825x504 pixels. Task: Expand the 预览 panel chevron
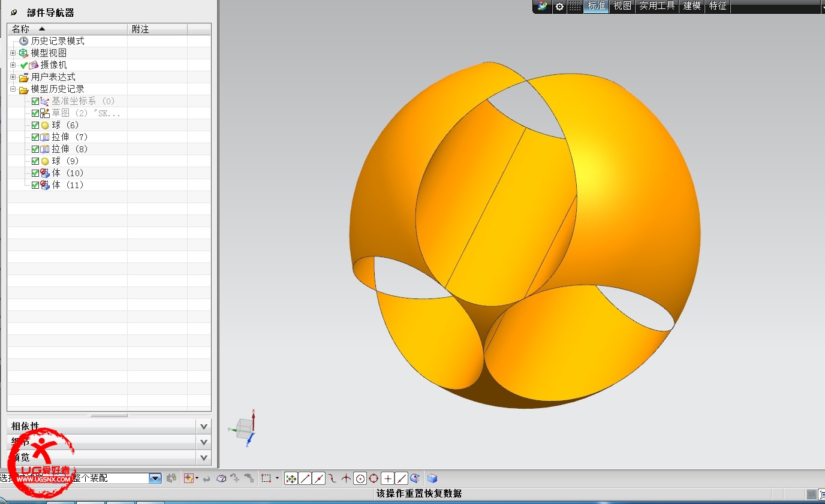(x=204, y=458)
